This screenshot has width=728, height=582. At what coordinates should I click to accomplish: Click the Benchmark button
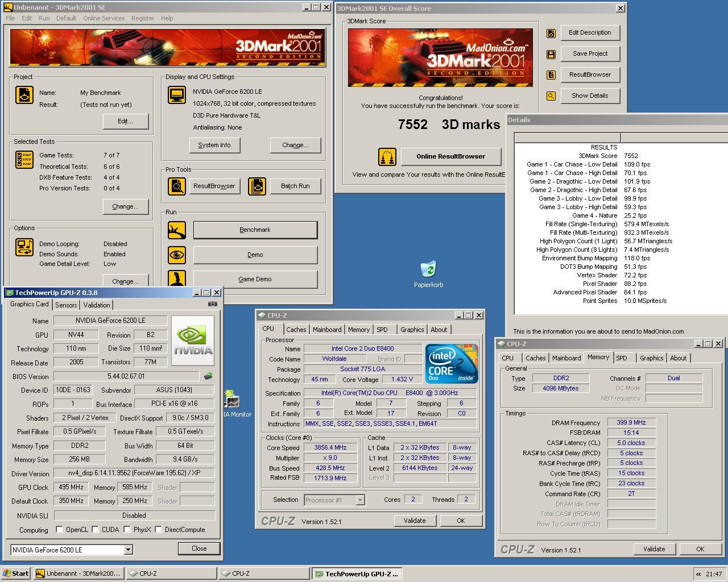(x=255, y=230)
